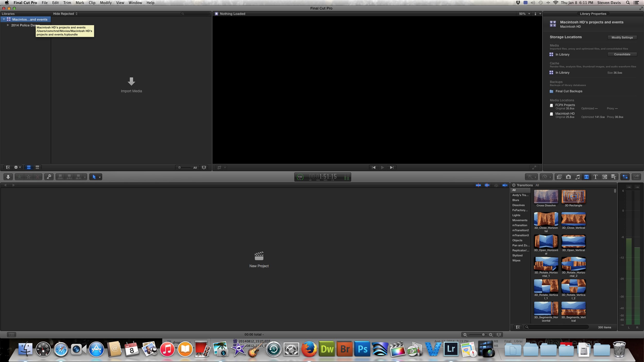
Task: Open the Themes browser icon
Action: tap(614, 177)
